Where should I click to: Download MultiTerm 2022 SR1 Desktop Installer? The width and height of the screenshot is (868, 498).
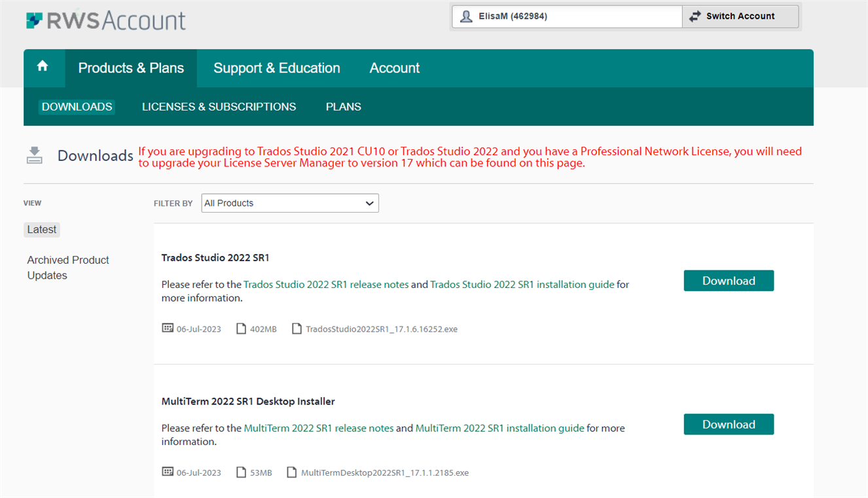click(x=729, y=424)
